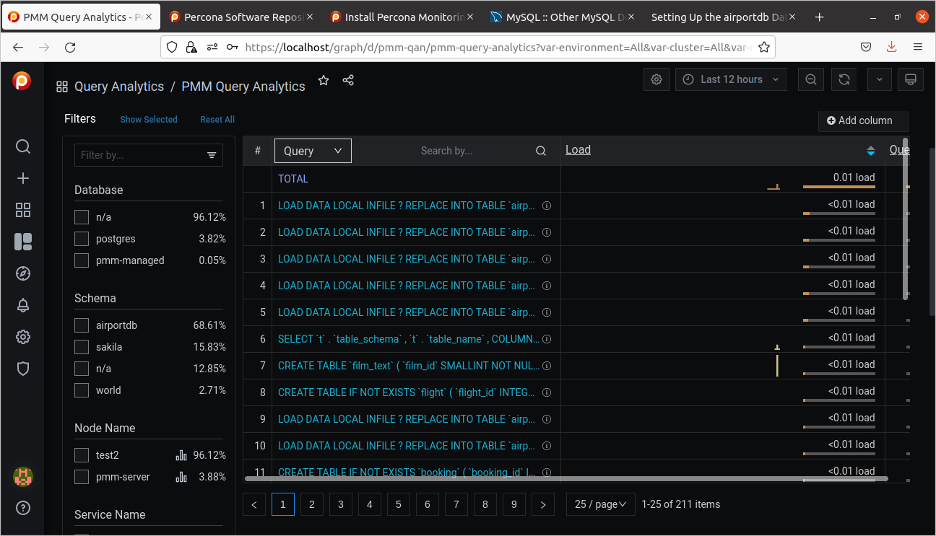Open test2 node graph icon

181,455
